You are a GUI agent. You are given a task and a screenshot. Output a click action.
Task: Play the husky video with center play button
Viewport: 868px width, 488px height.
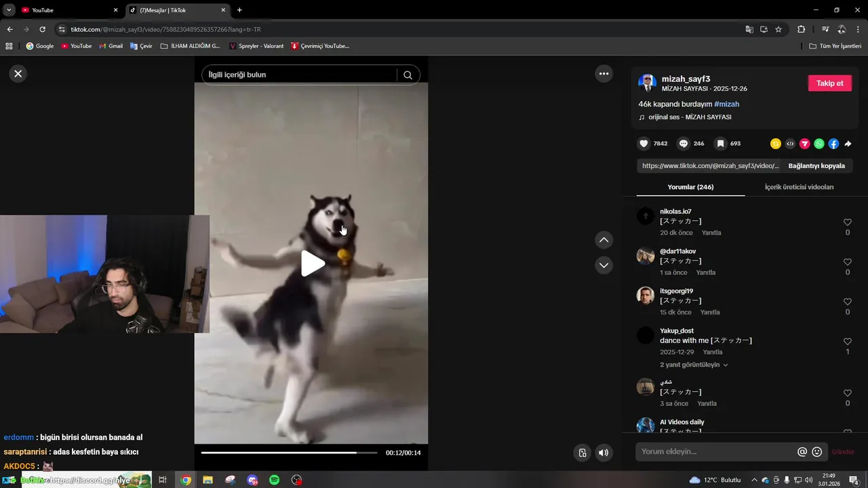coord(313,264)
